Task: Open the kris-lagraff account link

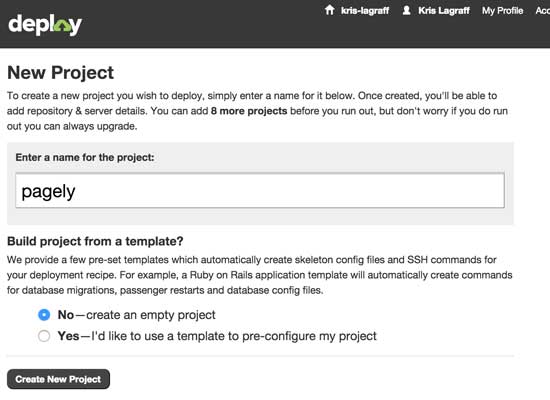Action: 365,11
